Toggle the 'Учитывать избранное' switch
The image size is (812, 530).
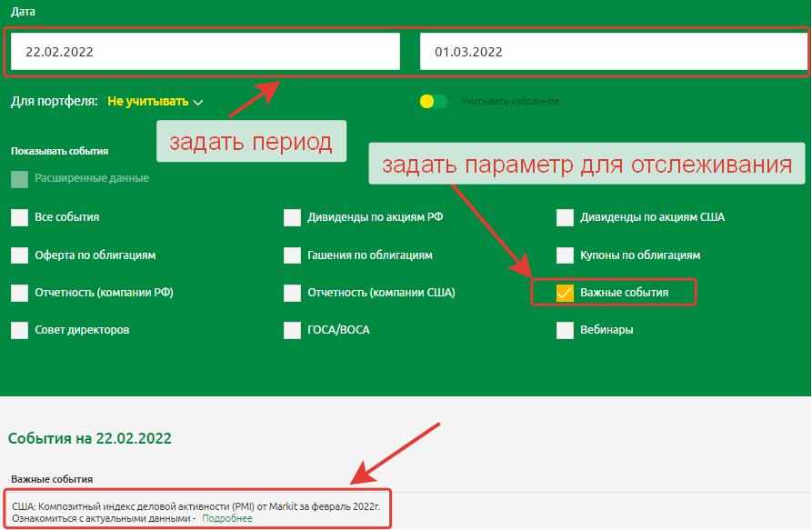pyautogui.click(x=434, y=102)
